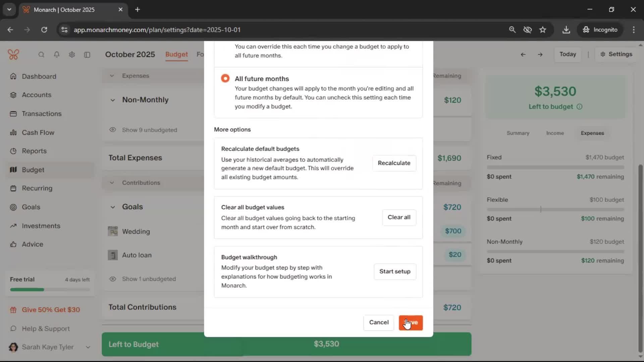Viewport: 644px width, 362px height.
Task: Bookmark page with star icon
Action: coord(543,29)
